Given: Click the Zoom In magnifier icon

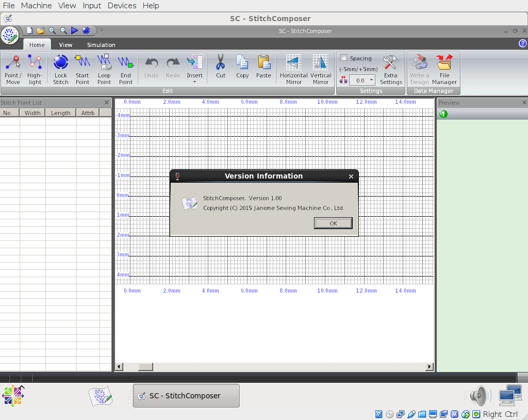Looking at the screenshot, I should click(52, 30).
